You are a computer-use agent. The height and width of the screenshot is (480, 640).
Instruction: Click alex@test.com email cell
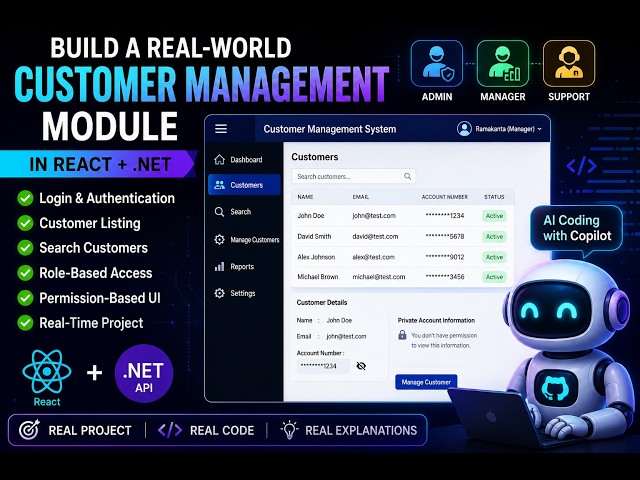click(374, 257)
